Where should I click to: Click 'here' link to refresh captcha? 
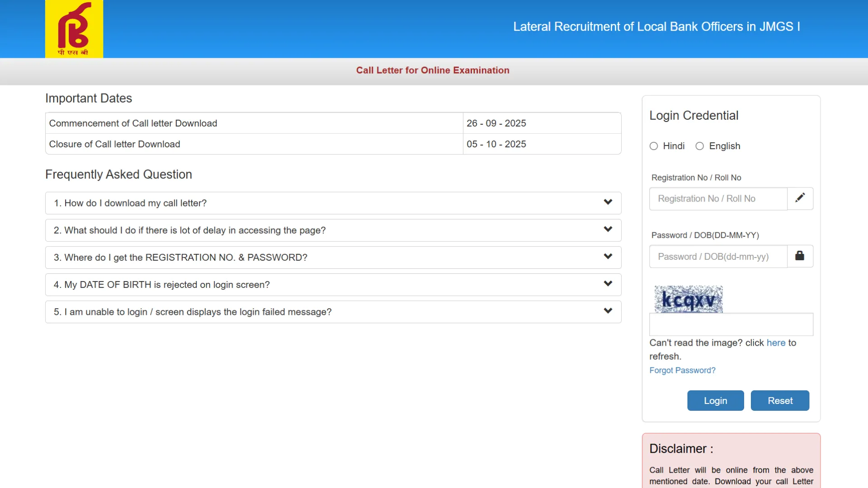[x=776, y=343]
